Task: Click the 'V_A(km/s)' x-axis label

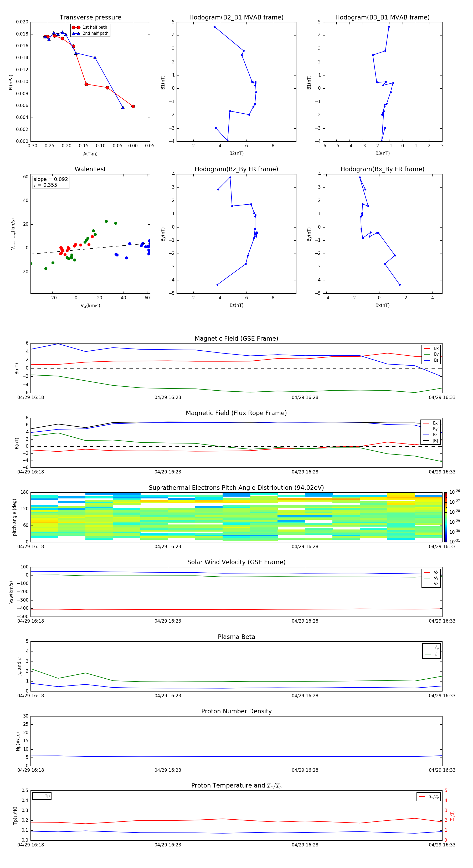Action: tap(90, 306)
